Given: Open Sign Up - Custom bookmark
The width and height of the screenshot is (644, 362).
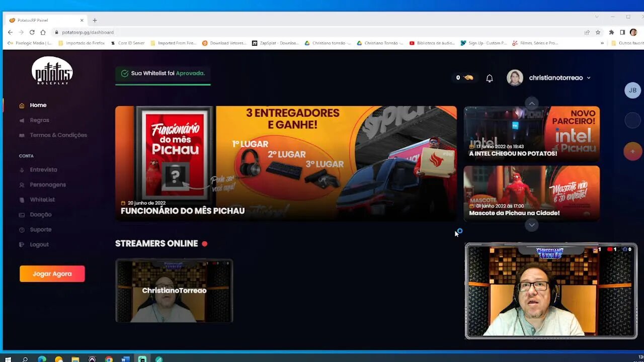Looking at the screenshot, I should click(484, 43).
